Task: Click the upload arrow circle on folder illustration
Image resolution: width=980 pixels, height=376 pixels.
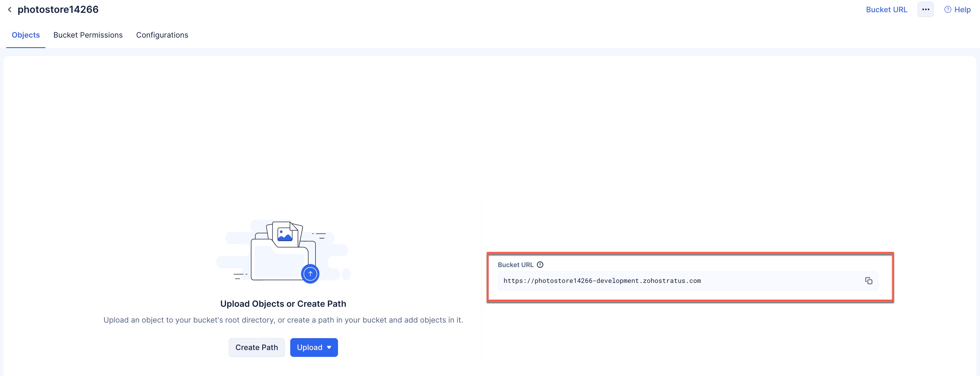Action: (310, 273)
